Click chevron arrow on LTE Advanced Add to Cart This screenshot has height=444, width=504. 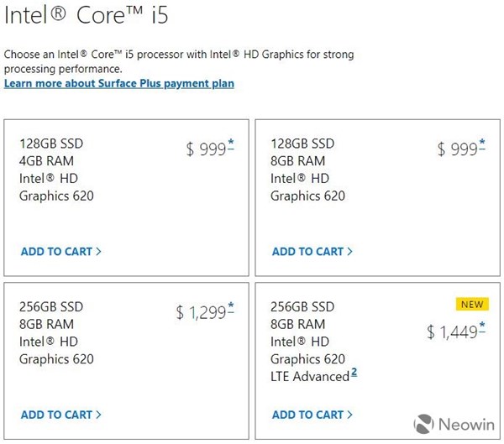pos(350,415)
